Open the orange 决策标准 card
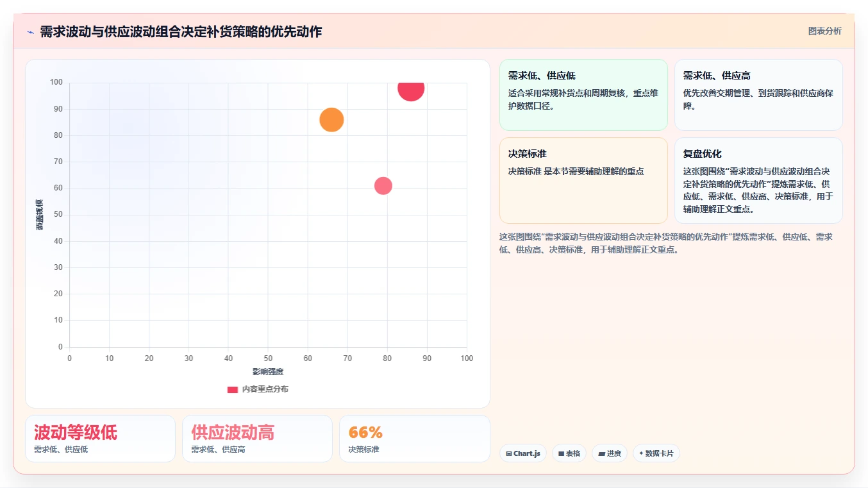The width and height of the screenshot is (868, 488). click(x=583, y=180)
